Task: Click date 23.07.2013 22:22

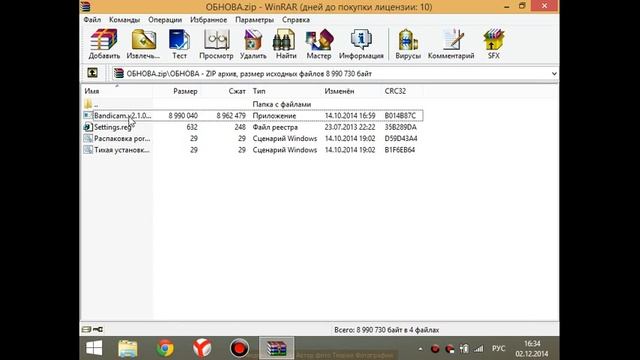Action: pos(350,127)
